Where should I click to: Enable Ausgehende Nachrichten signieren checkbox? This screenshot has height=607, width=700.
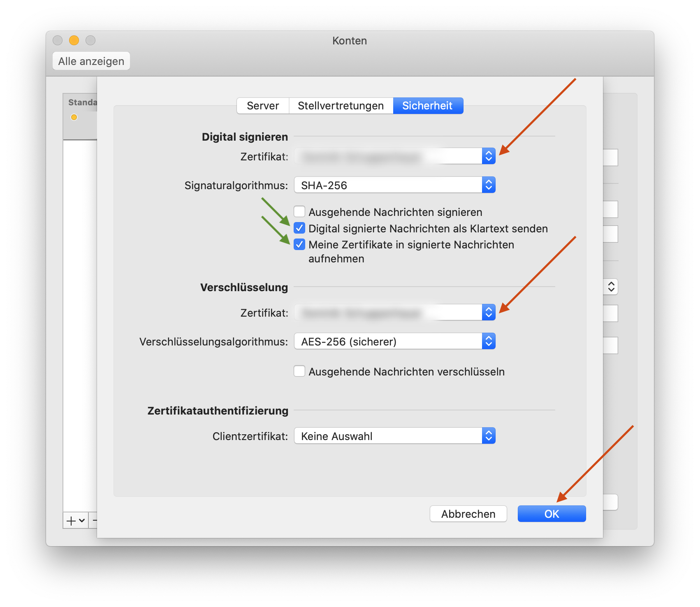(x=299, y=212)
